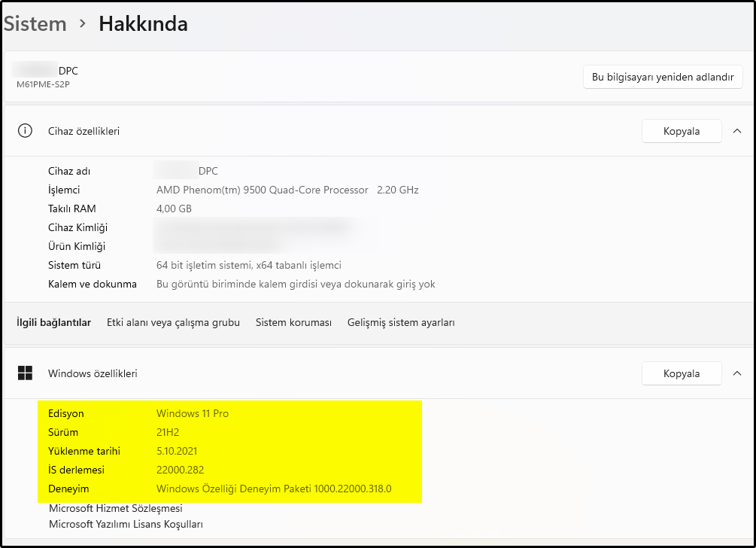
Task: Open Etki alanı veya çalışma grubu link
Action: (173, 322)
